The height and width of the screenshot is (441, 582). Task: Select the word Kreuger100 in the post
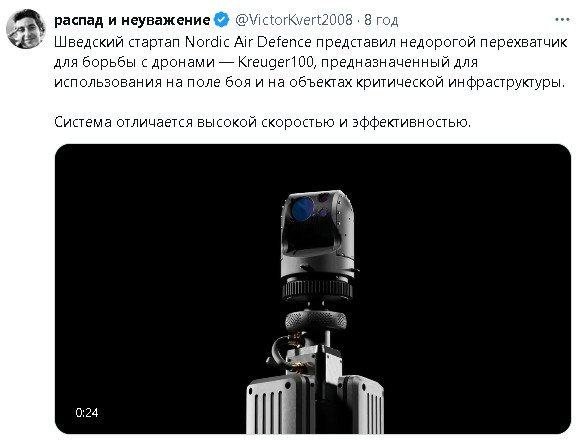point(276,62)
